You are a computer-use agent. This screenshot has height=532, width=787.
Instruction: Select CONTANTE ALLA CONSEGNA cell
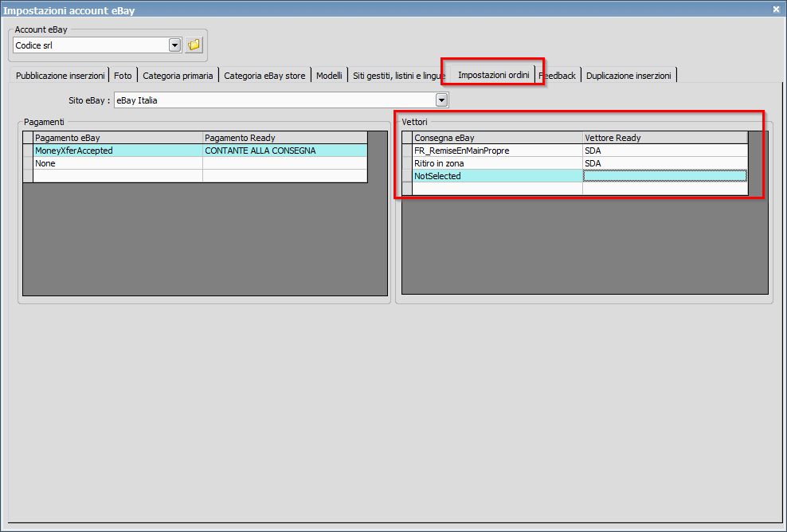[285, 151]
